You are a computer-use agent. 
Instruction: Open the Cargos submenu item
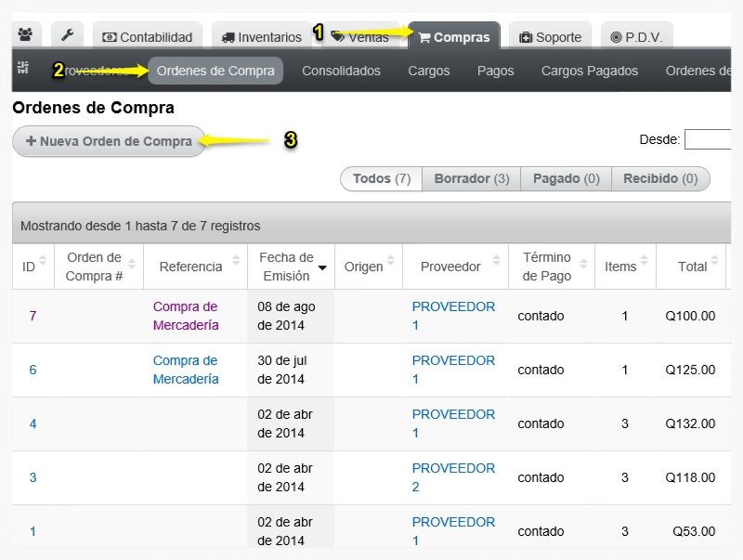pos(429,71)
